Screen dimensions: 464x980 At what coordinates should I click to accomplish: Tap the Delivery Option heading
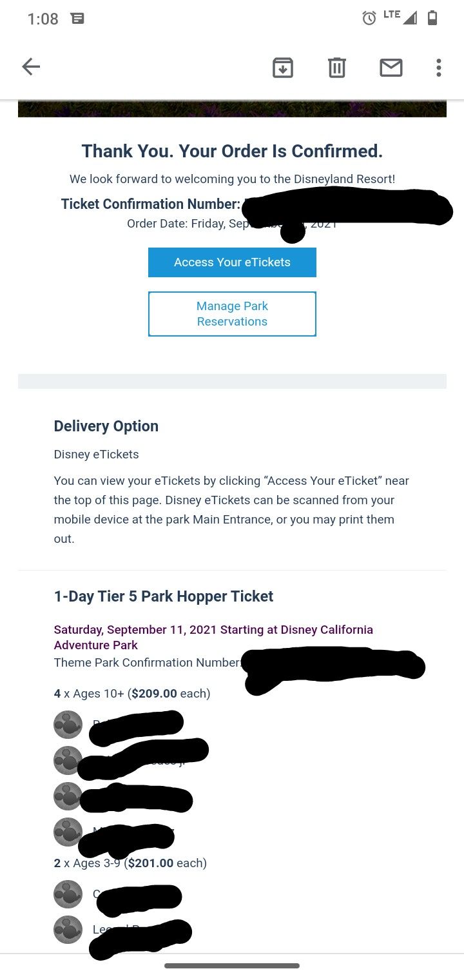tap(106, 426)
